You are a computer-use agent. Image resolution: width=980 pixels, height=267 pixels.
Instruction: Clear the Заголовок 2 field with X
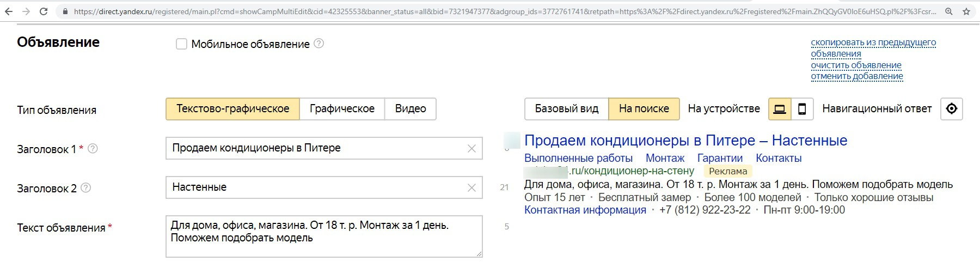tap(471, 187)
